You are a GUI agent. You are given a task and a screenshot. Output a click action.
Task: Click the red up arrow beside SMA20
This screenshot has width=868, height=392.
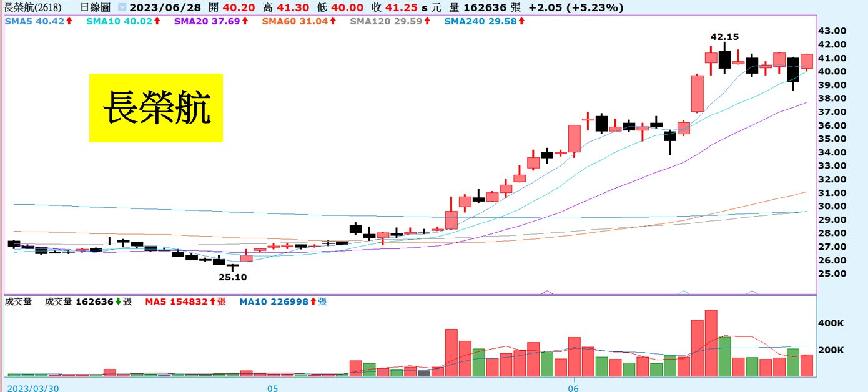[245, 21]
